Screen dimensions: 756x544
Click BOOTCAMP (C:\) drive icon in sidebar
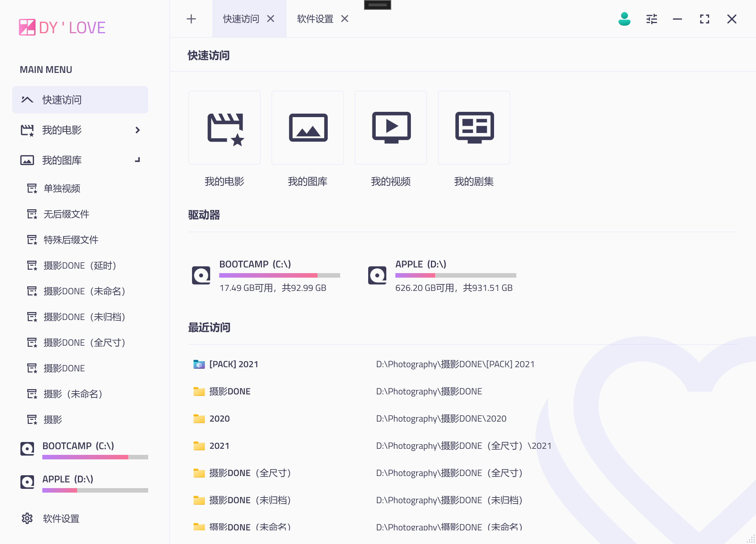27,449
